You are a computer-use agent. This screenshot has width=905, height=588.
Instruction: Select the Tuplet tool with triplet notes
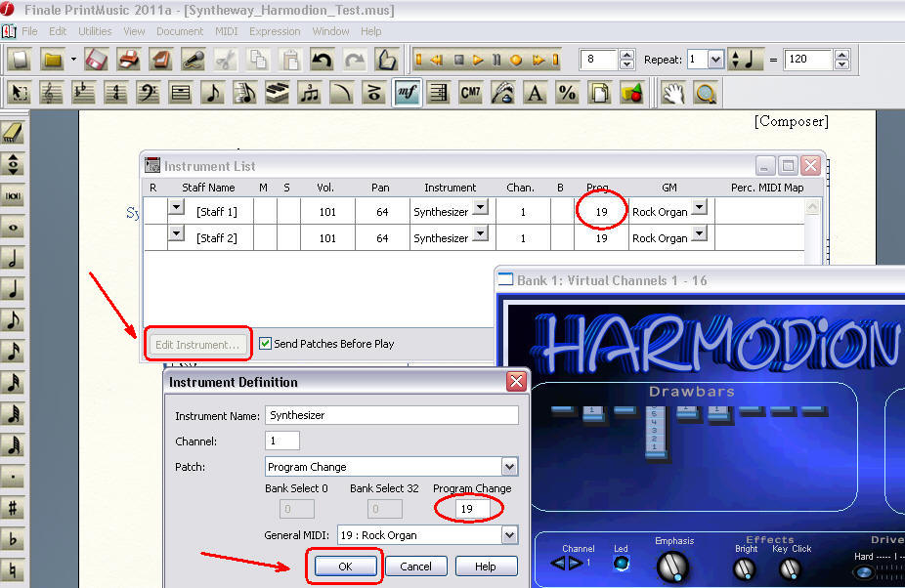(310, 93)
